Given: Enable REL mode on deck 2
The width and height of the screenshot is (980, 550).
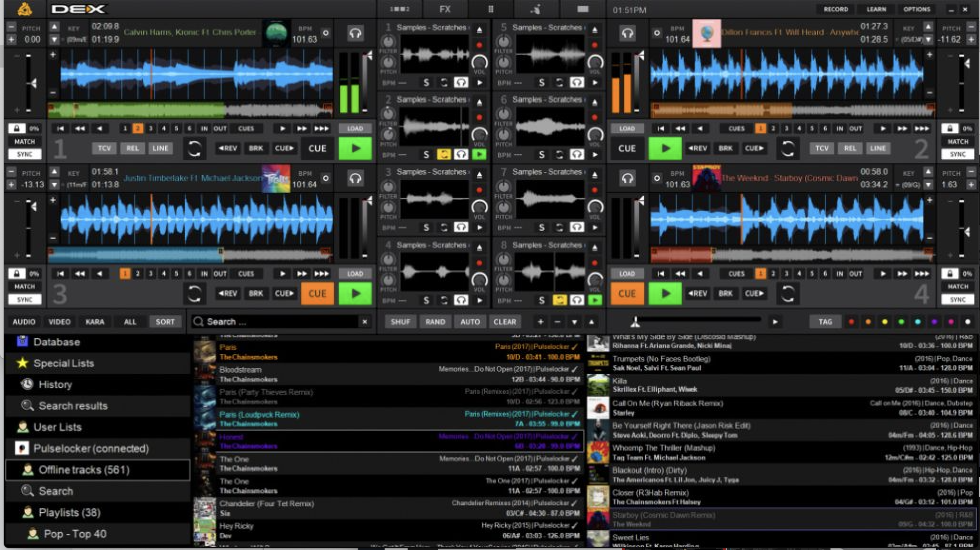Looking at the screenshot, I should click(x=850, y=148).
